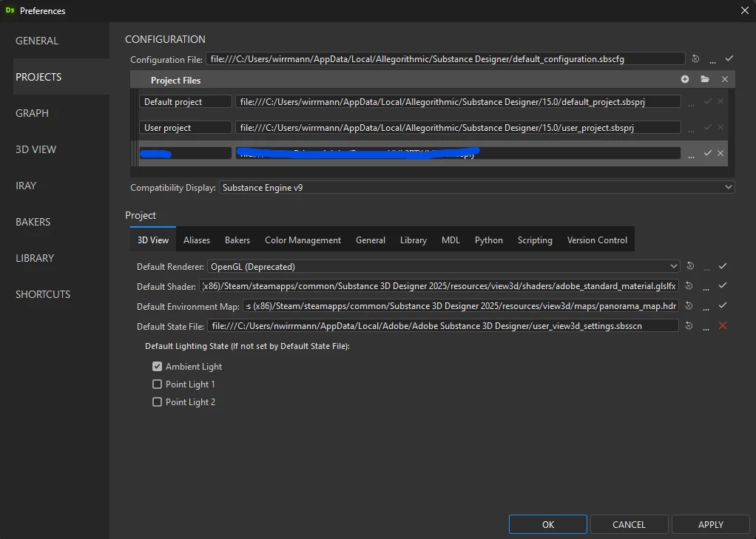Click Default Shader path field
756x539 pixels.
pos(439,285)
